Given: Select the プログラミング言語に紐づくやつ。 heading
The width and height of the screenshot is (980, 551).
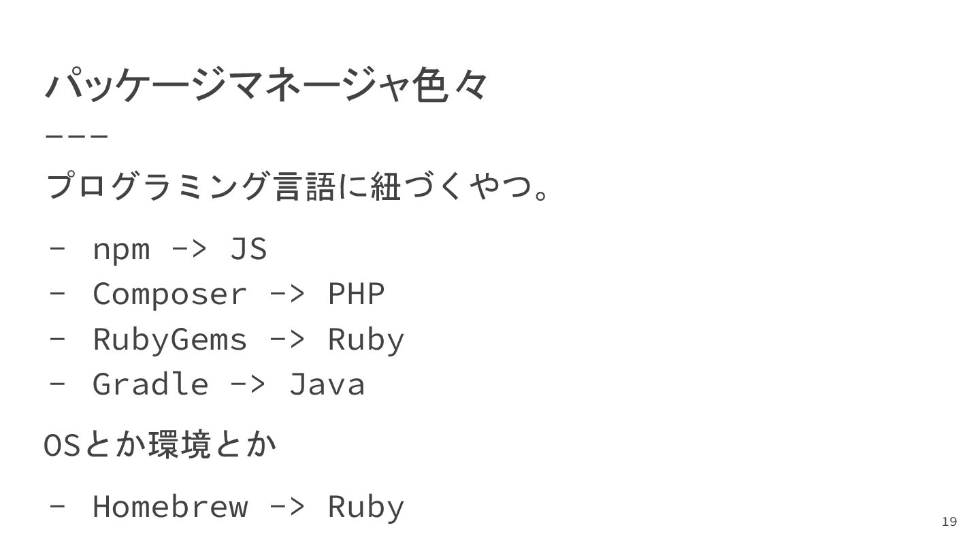Looking at the screenshot, I should point(298,186).
